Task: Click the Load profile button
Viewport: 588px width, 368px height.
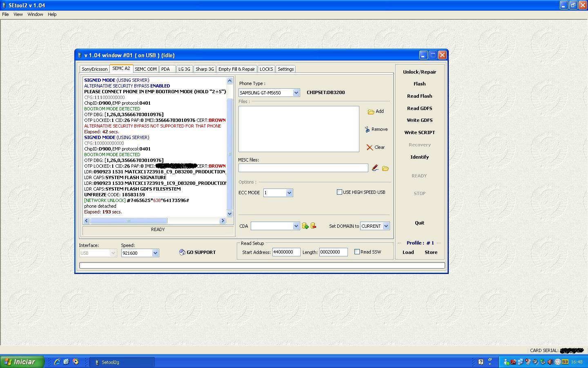Action: click(408, 252)
